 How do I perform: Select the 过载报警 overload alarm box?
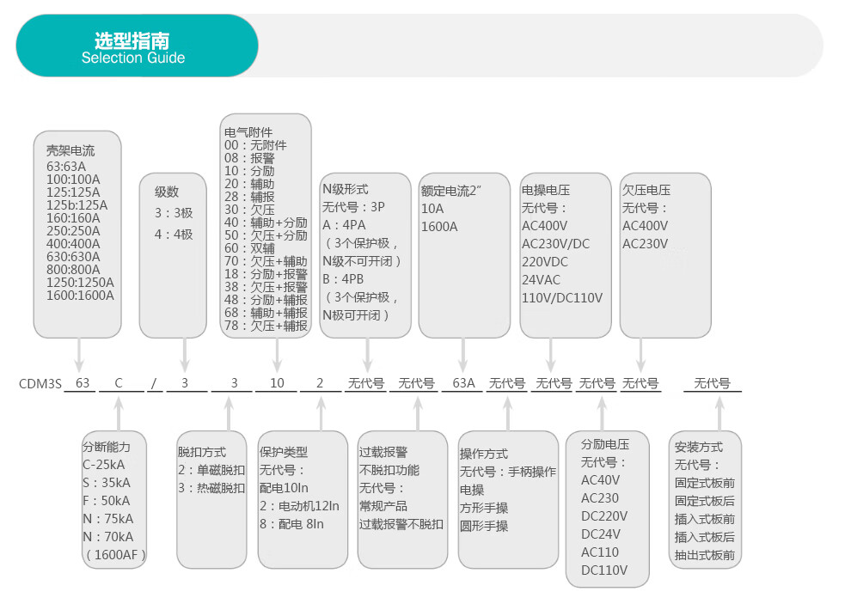[x=401, y=498]
